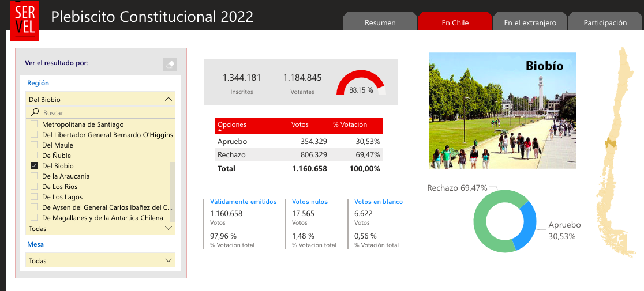Screen dimensions: 644x291
Task: Click the 17.565 null votes value
Action: click(x=303, y=214)
